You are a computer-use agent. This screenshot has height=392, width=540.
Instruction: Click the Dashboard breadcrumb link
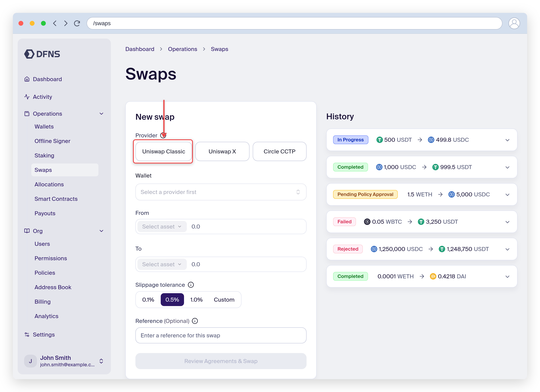pos(140,49)
